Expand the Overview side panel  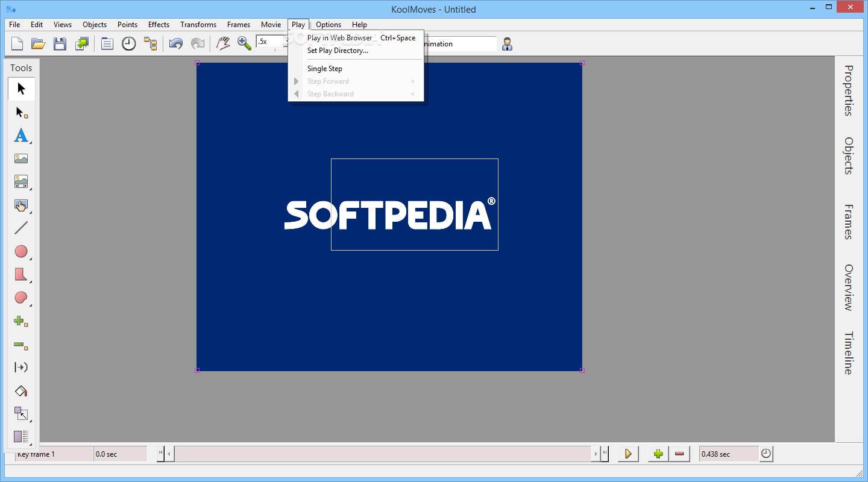pyautogui.click(x=849, y=287)
